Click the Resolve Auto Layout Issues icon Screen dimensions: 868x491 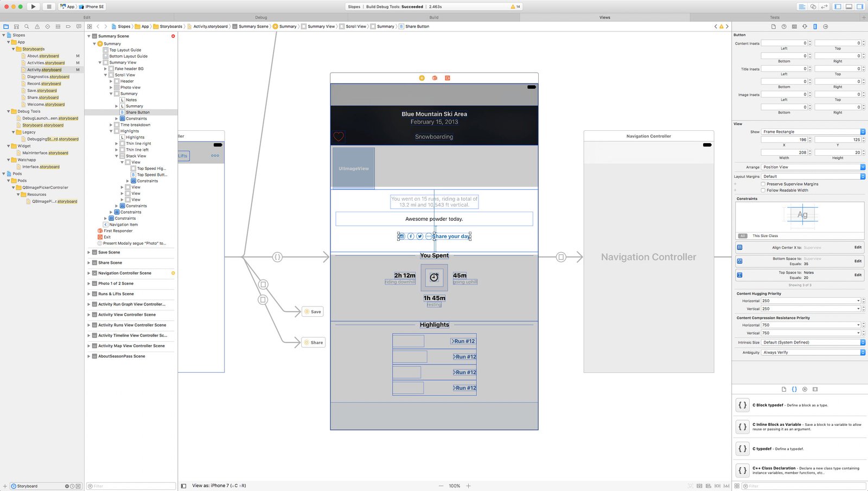coord(726,486)
